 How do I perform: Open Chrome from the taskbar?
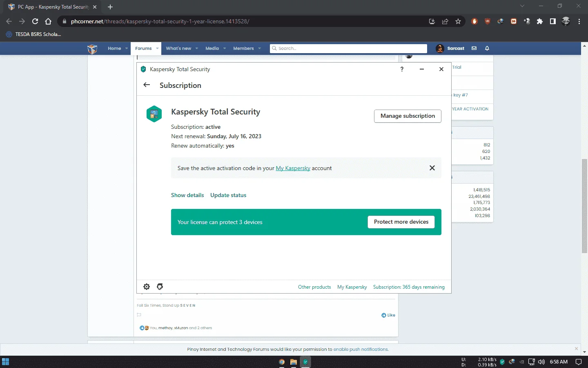282,362
